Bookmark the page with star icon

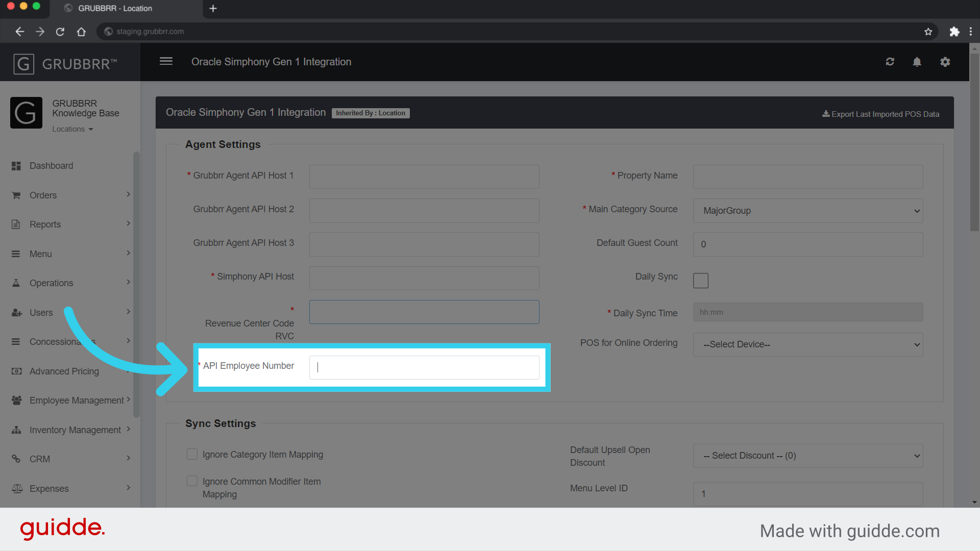[x=928, y=32]
